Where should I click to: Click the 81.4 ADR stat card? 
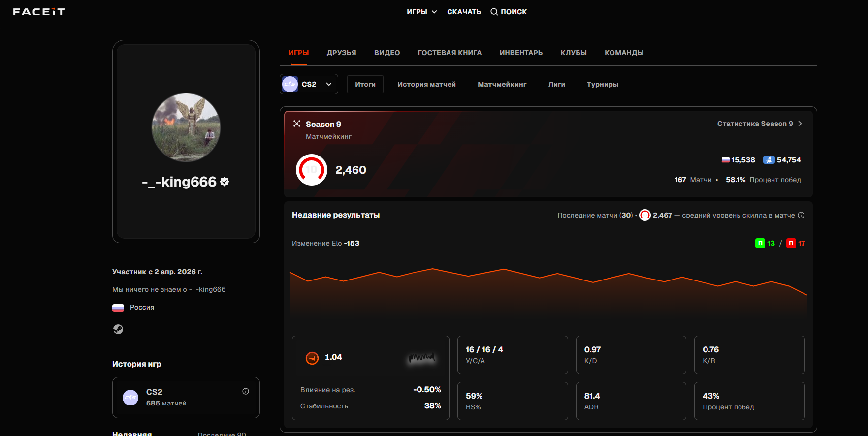[x=631, y=401]
